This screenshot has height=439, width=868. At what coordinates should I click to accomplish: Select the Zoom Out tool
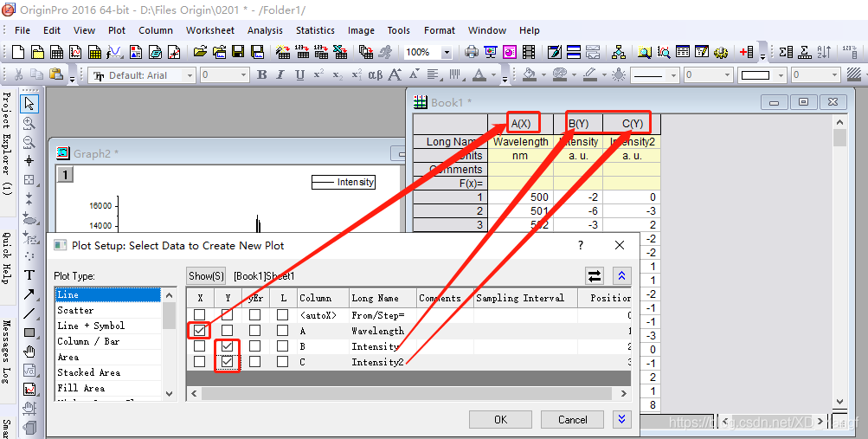(29, 142)
